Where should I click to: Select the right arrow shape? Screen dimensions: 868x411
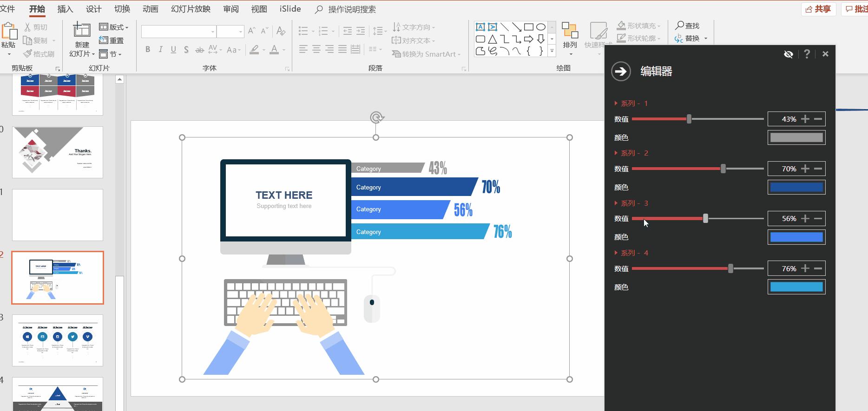529,39
